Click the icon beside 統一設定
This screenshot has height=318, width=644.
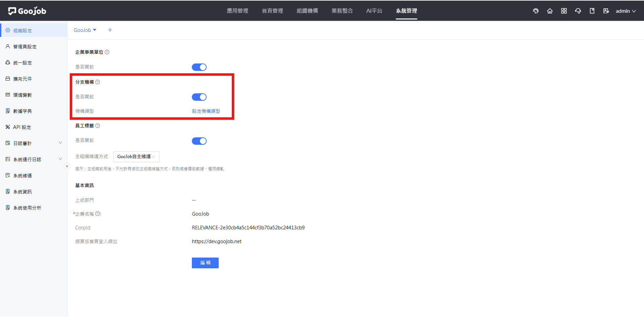(x=8, y=62)
